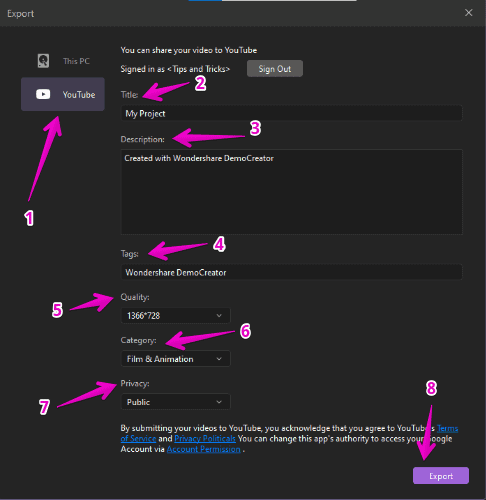
Task: Open the Account Permission link
Action: coord(203,449)
